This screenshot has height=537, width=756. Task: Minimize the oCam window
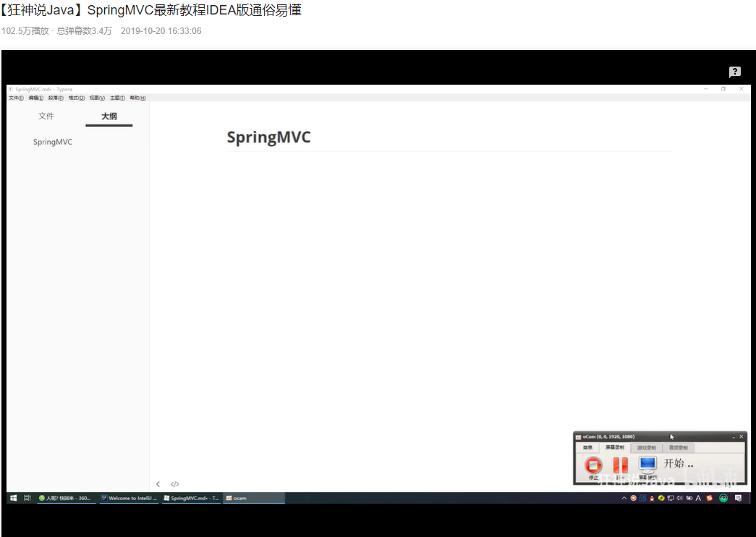click(734, 436)
